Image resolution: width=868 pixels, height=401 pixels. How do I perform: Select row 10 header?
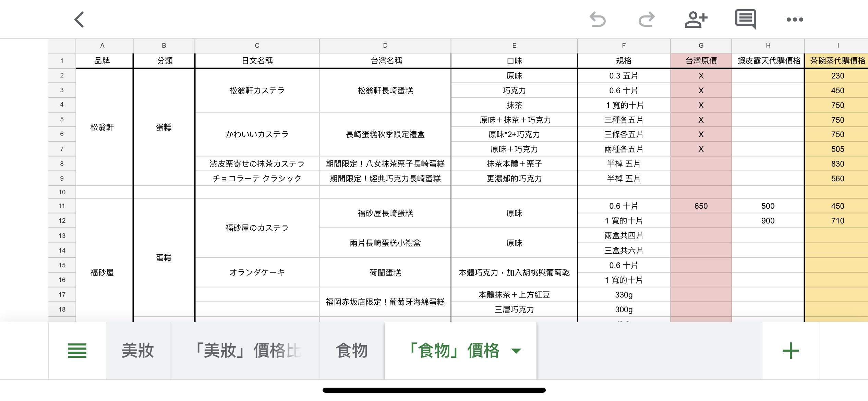point(62,192)
